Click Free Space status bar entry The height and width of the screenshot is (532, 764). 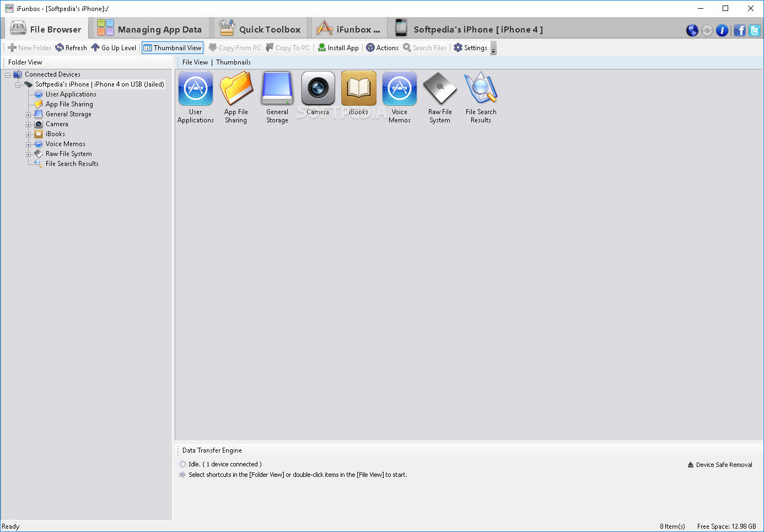727,526
